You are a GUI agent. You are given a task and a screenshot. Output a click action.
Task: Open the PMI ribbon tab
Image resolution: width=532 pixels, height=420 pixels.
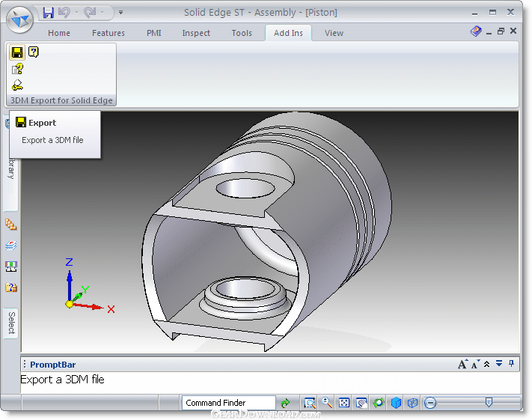click(x=153, y=33)
